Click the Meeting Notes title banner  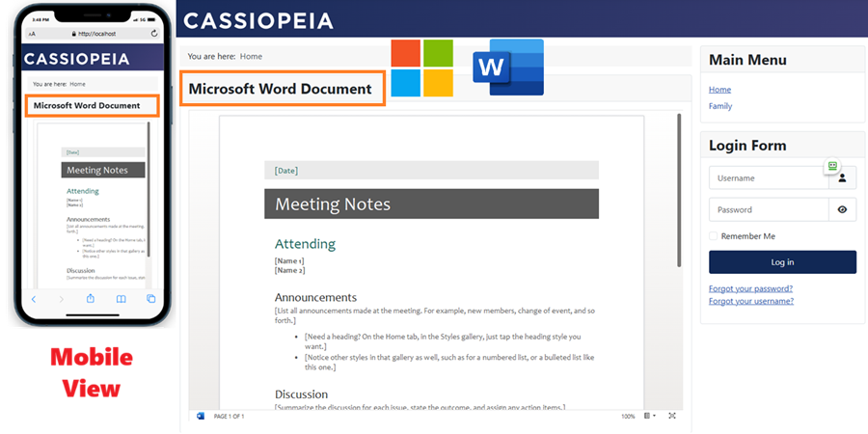[431, 203]
